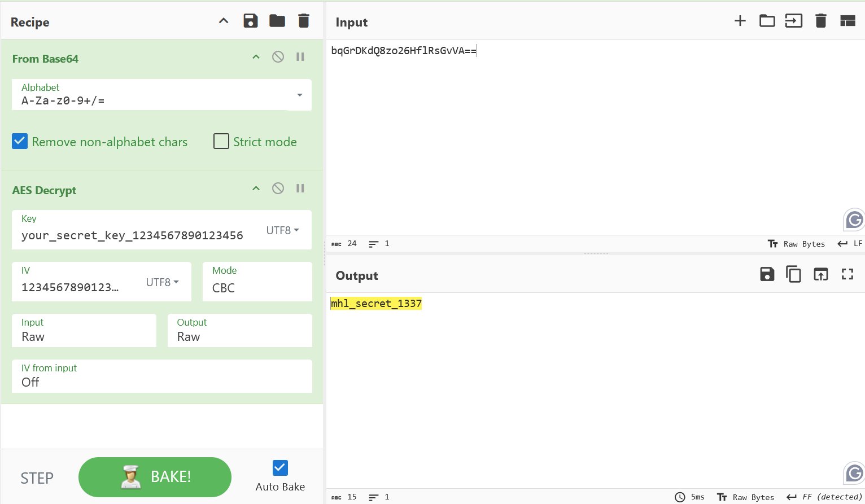Click the Grammarly icon in Input pane
The width and height of the screenshot is (865, 504).
click(x=854, y=220)
